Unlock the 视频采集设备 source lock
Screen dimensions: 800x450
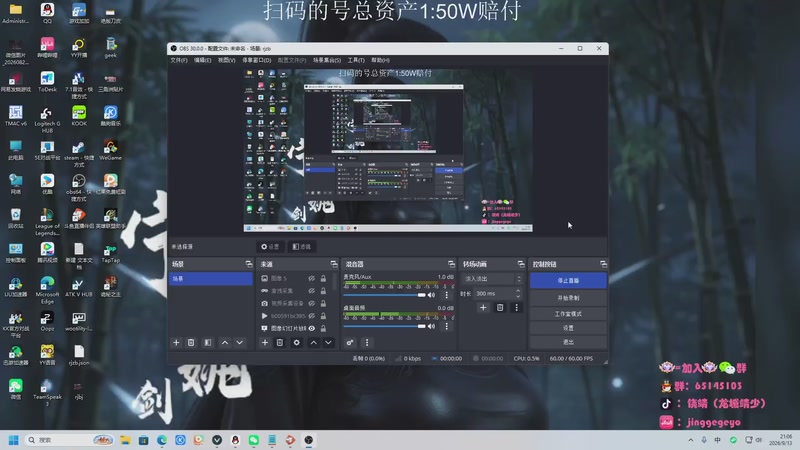coord(323,303)
